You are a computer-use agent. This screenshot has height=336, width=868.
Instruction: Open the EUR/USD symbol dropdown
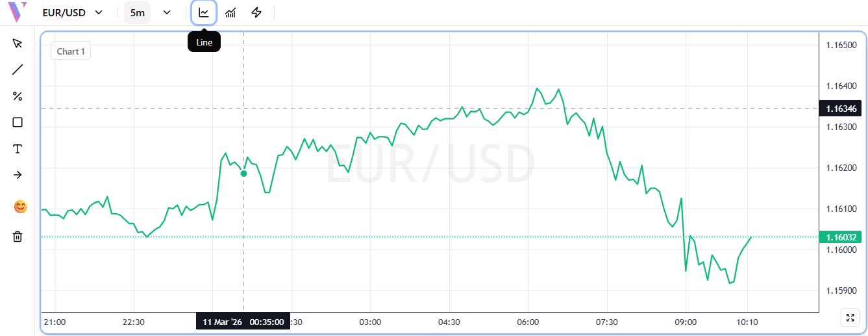click(72, 12)
